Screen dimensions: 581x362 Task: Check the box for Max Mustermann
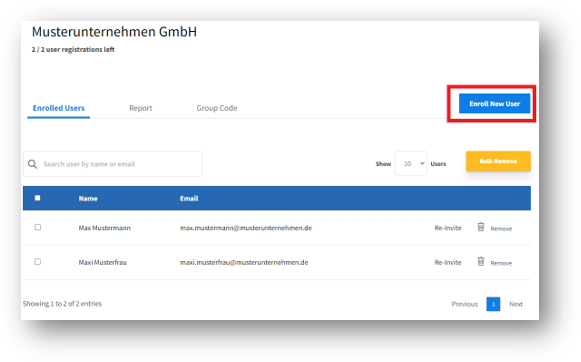pyautogui.click(x=37, y=227)
